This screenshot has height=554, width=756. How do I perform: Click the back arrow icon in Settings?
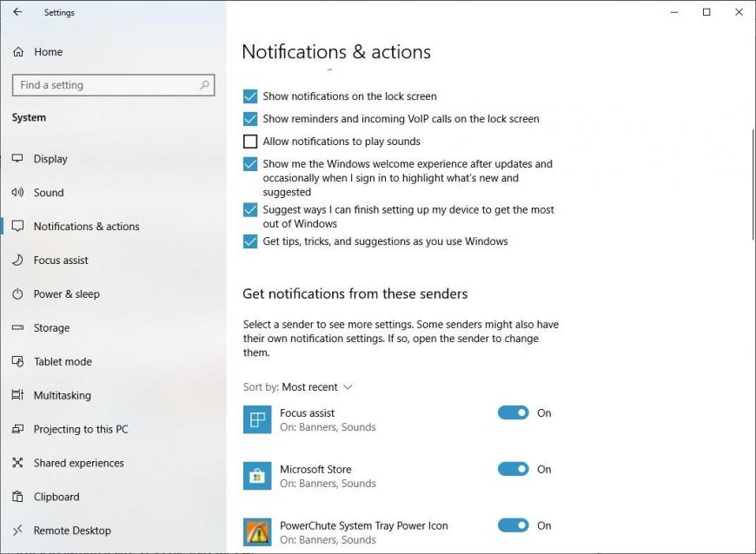click(x=18, y=12)
